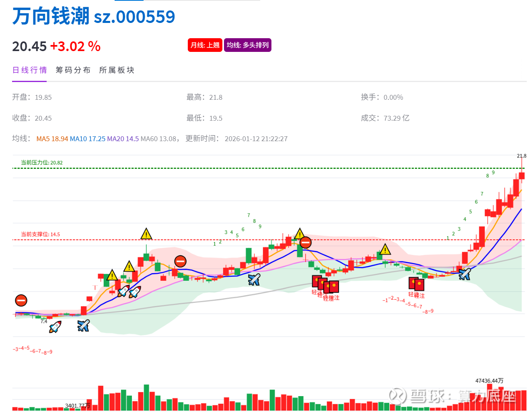This screenshot has height=413, width=532.
Task: Click the red 月线: 上翘 badge
Action: pyautogui.click(x=205, y=45)
